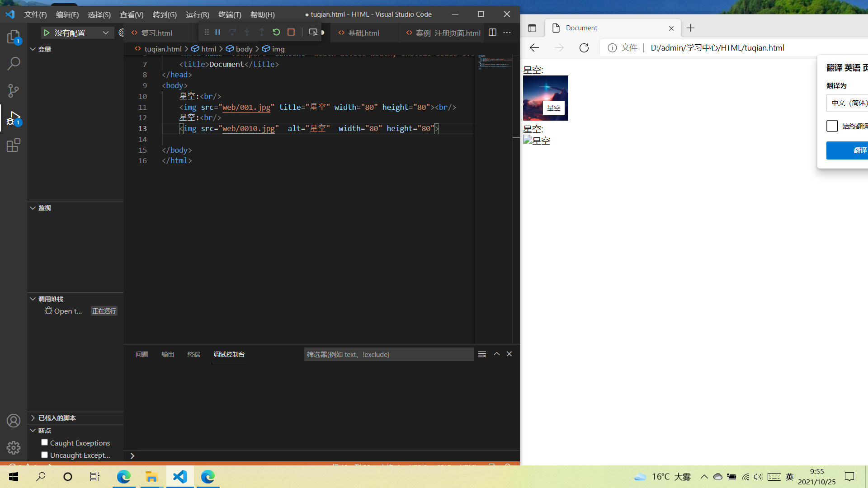Refresh the browser page

point(584,48)
